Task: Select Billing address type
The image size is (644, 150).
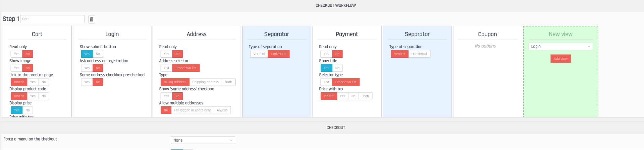Action: 175,82
